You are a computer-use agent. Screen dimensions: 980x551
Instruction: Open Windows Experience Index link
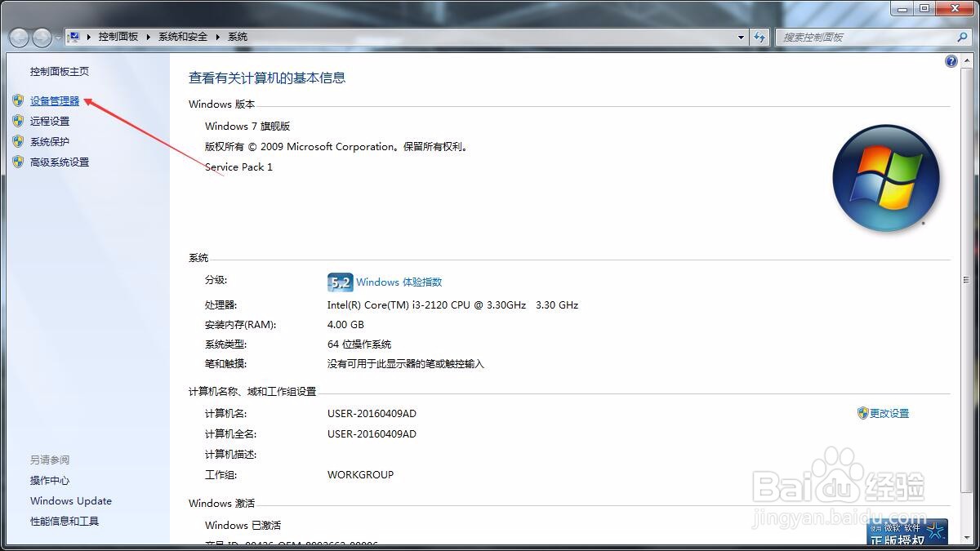(x=399, y=282)
